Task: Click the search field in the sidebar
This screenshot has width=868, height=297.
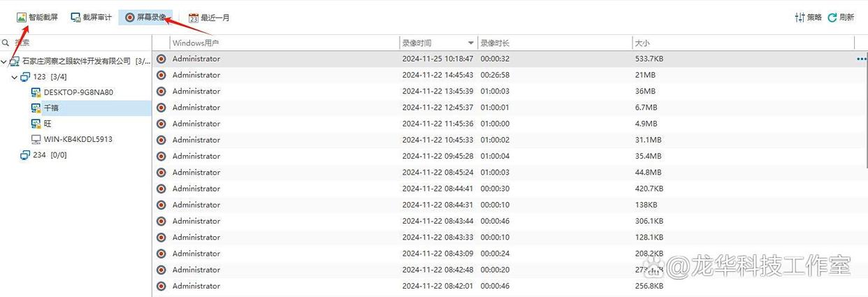Action: pos(77,43)
